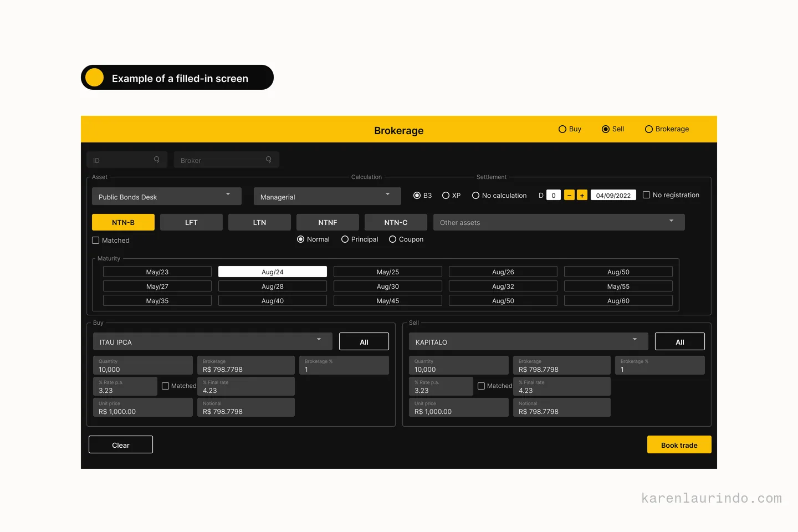
Task: Select NTN-B asset tab
Action: pos(123,222)
